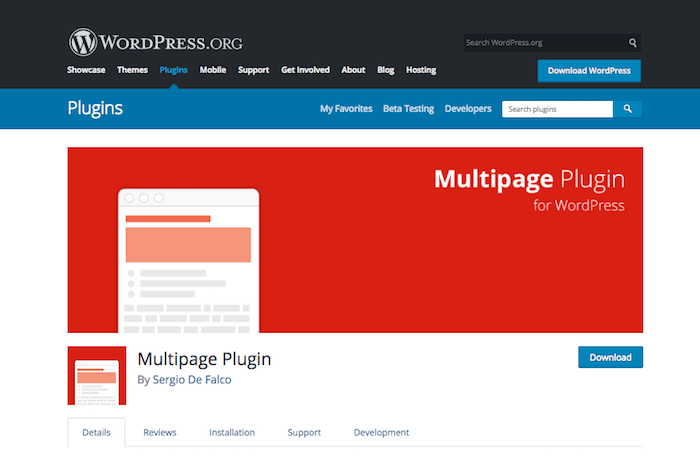
Task: Open Support in top navigation
Action: pos(254,70)
